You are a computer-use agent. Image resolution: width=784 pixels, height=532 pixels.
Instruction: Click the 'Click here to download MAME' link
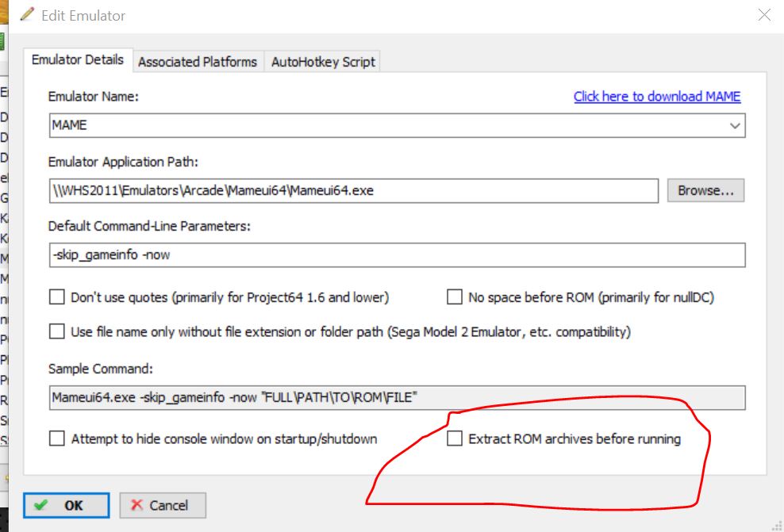tap(657, 97)
